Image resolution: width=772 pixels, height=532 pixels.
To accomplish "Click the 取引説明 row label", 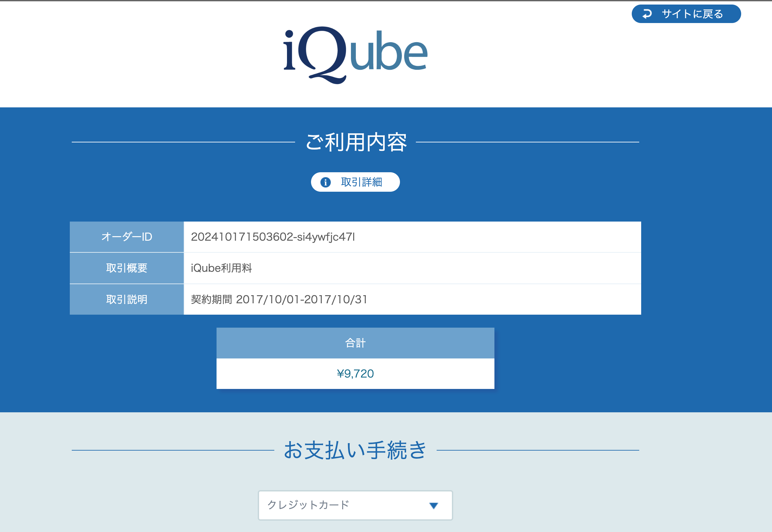I will click(x=126, y=299).
